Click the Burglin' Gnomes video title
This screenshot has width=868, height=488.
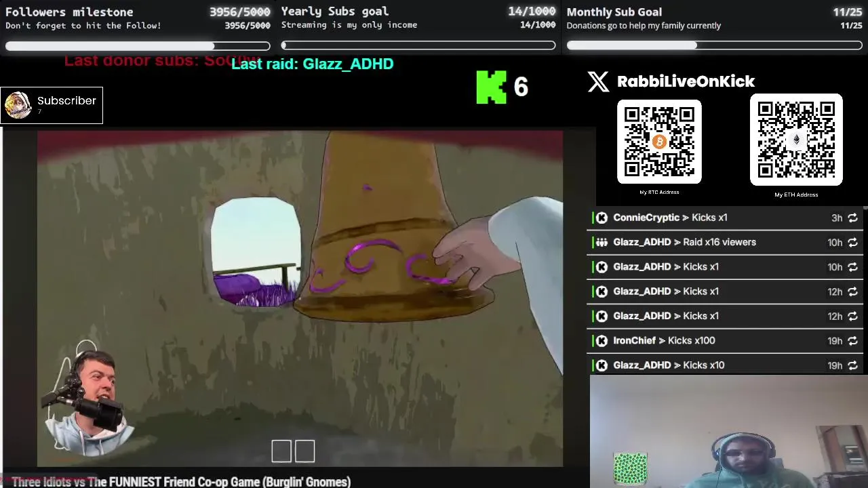pyautogui.click(x=181, y=482)
